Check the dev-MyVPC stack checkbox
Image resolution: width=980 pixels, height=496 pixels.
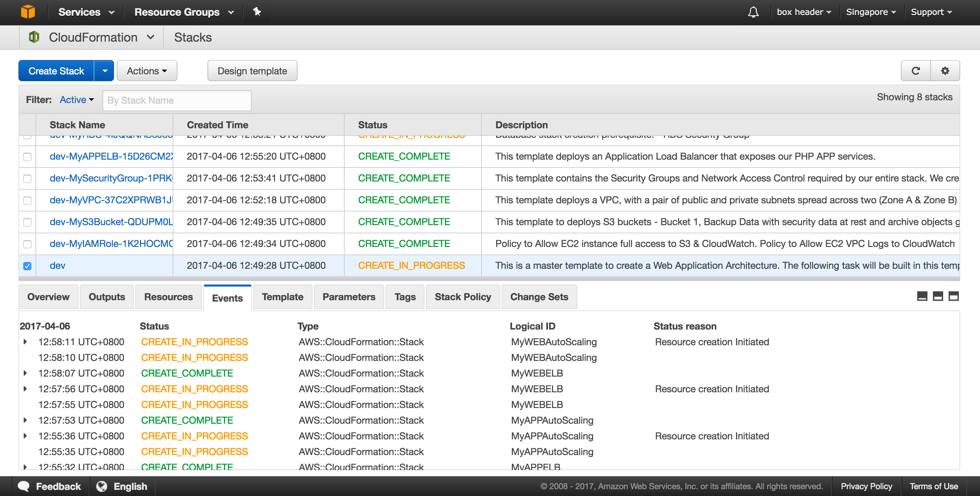27,201
